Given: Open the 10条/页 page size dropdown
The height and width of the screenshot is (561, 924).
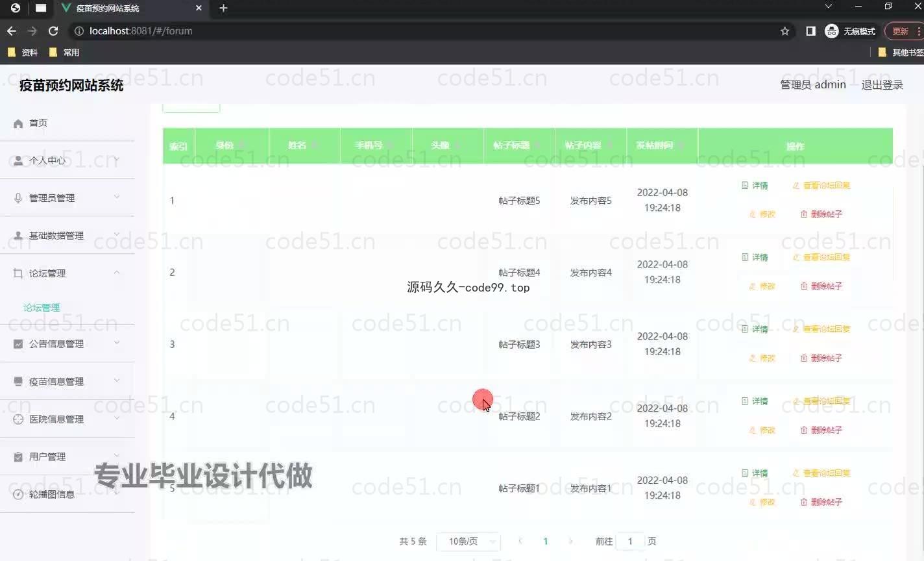Looking at the screenshot, I should click(x=468, y=542).
